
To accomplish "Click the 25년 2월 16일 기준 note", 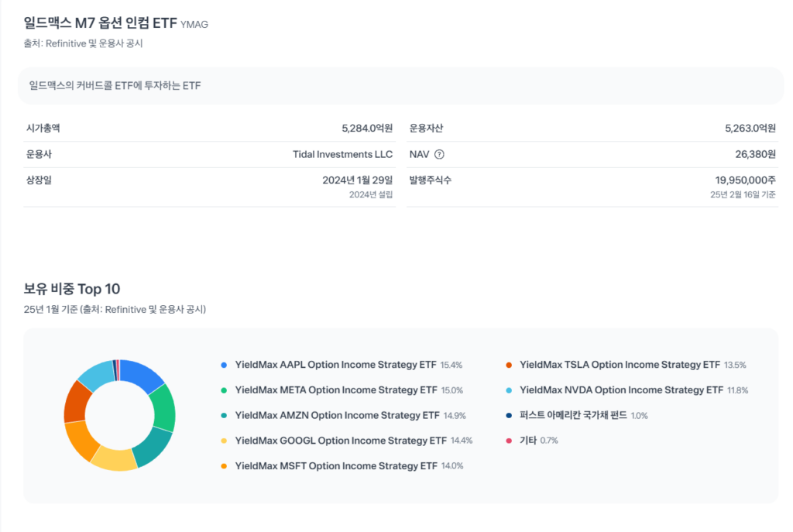I will pos(743,194).
